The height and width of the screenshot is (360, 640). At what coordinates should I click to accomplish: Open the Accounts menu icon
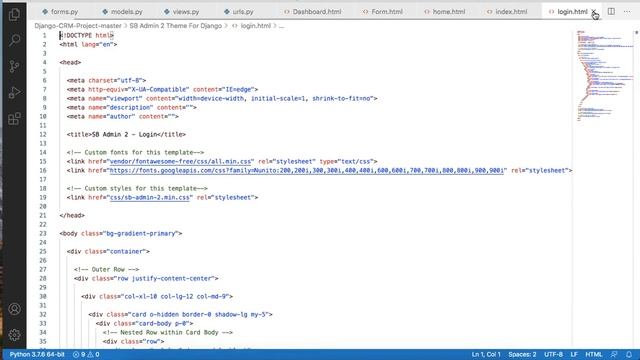point(14,309)
